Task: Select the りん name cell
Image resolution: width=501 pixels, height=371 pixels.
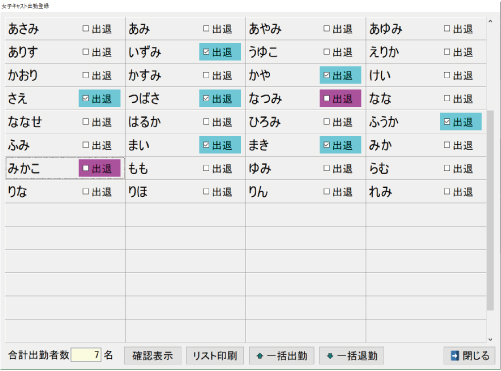Action: (283, 192)
